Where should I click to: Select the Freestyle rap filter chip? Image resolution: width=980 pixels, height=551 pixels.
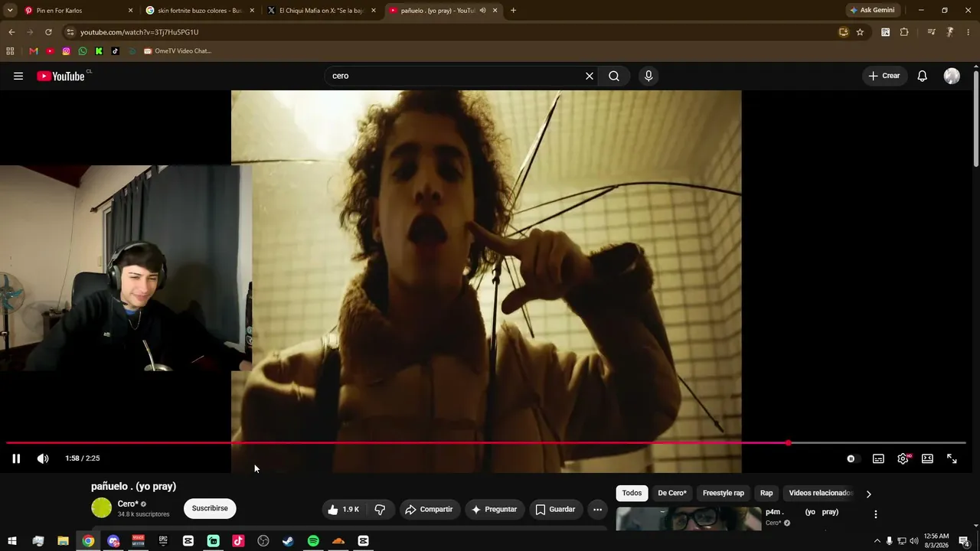(x=724, y=493)
